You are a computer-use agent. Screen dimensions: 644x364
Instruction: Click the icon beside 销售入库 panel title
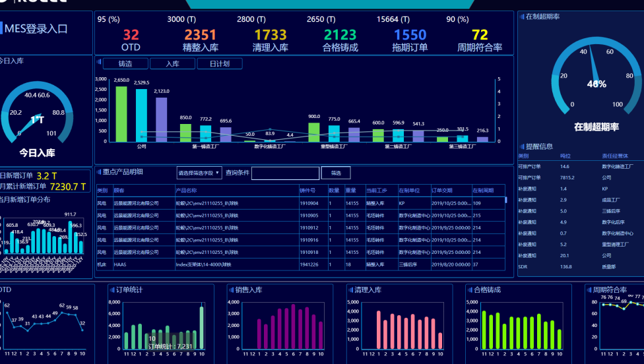click(x=231, y=289)
